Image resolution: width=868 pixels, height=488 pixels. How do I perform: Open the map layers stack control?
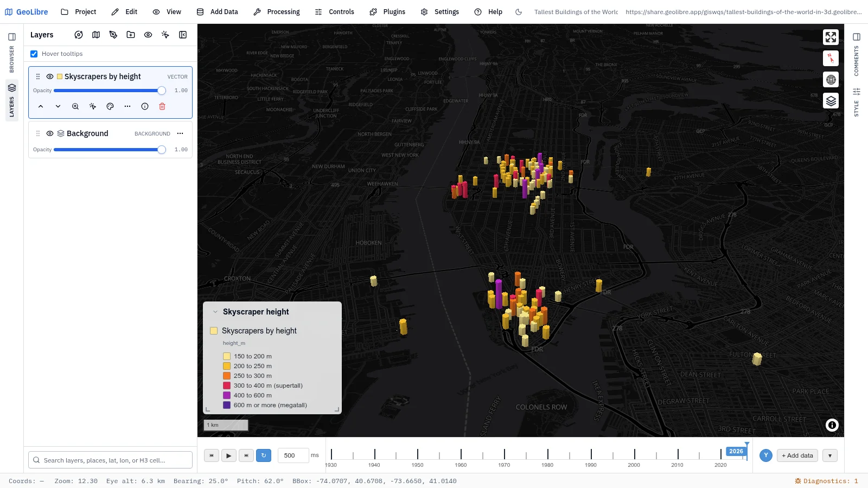(831, 101)
